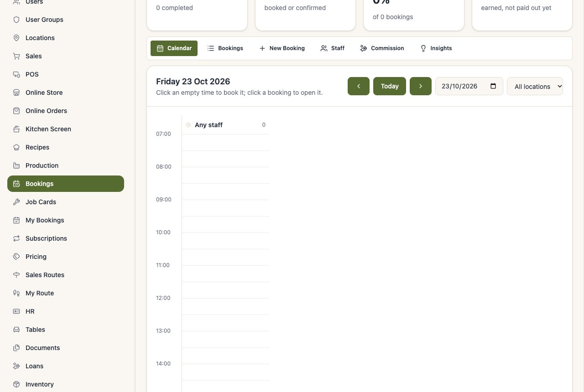The width and height of the screenshot is (584, 392).
Task: Click the 'booked or confirmed' text
Action: (295, 8)
